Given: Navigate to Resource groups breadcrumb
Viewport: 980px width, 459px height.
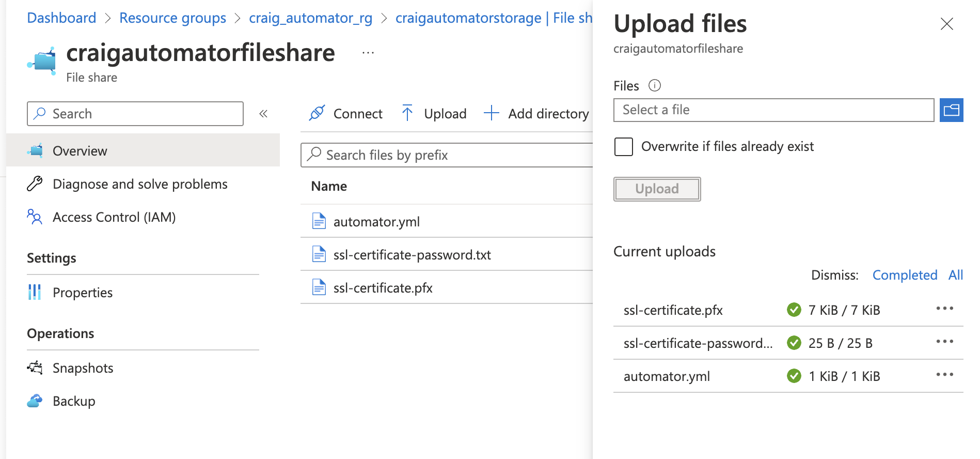Looking at the screenshot, I should (172, 18).
